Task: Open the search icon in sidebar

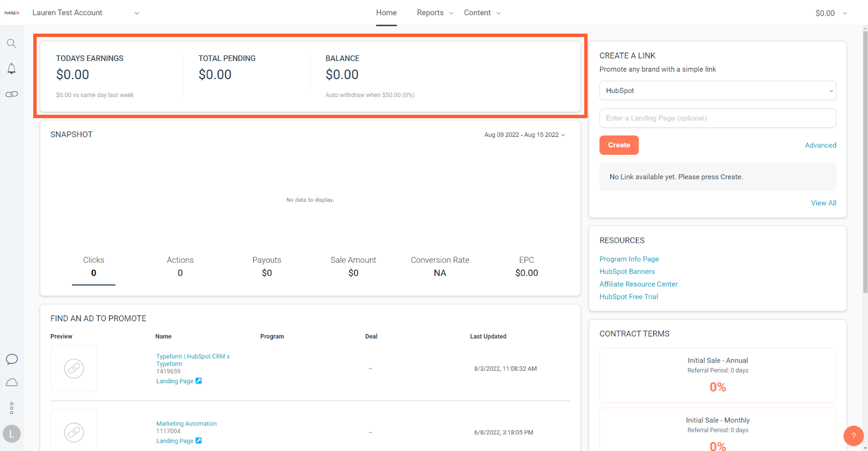Action: coord(11,43)
